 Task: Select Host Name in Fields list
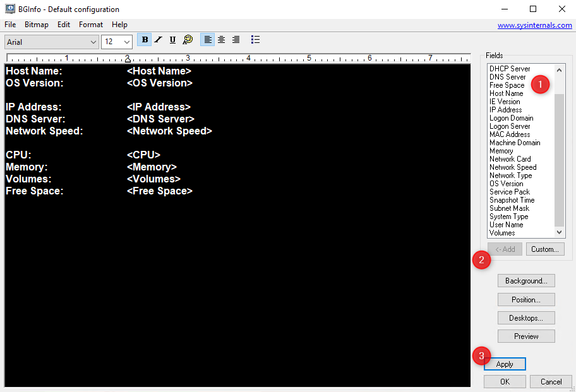pos(506,93)
